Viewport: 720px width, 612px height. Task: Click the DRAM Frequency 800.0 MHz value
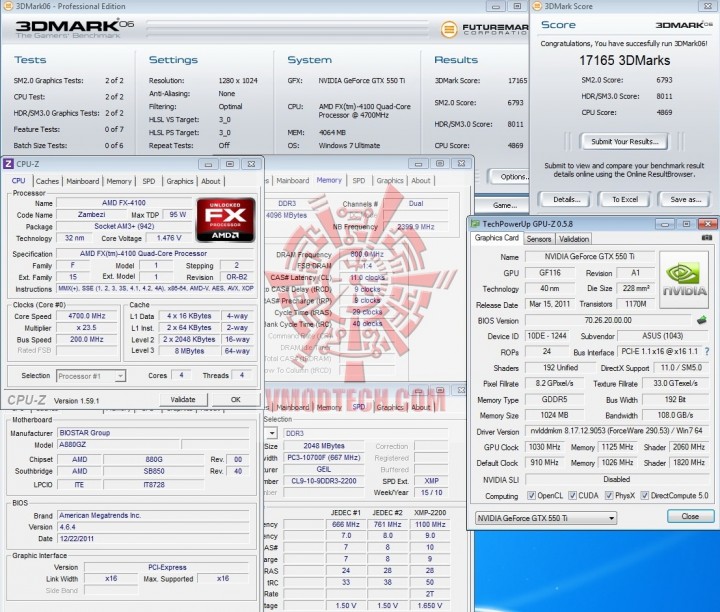coord(366,254)
